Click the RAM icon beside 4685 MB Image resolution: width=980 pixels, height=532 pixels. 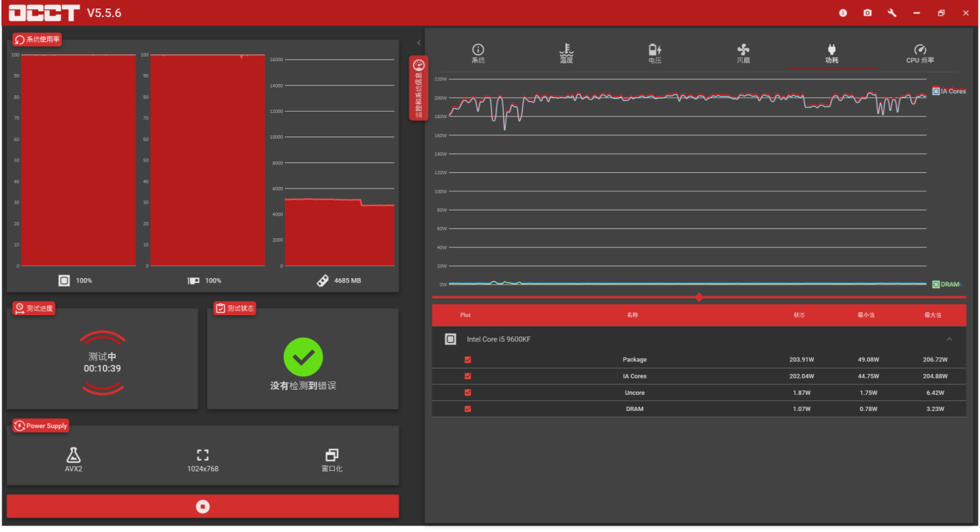[x=322, y=280]
